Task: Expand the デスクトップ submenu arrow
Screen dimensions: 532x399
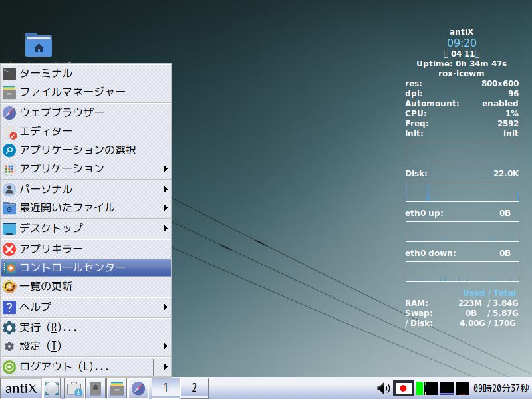Action: click(166, 228)
